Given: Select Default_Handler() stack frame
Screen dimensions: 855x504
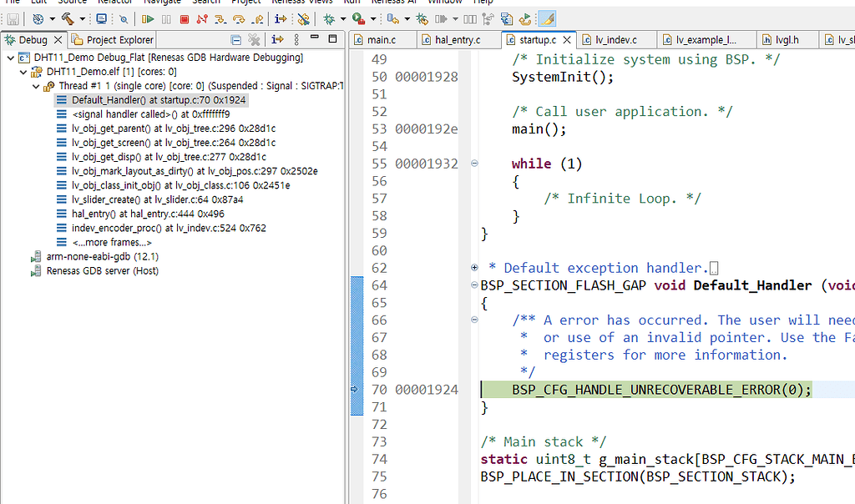Looking at the screenshot, I should point(159,100).
